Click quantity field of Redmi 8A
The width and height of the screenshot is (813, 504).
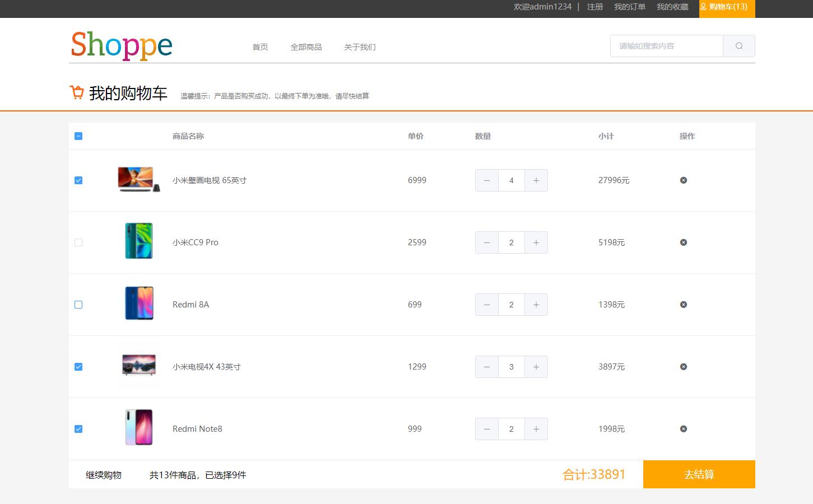click(x=512, y=305)
